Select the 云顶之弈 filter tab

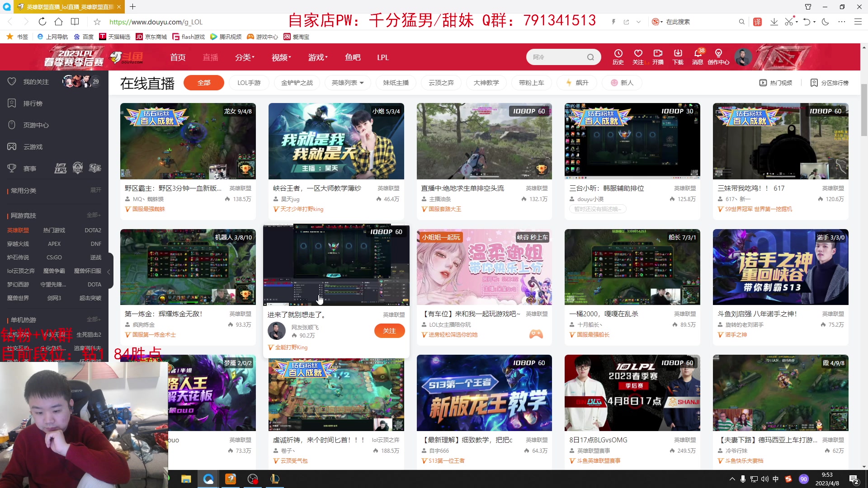441,83
